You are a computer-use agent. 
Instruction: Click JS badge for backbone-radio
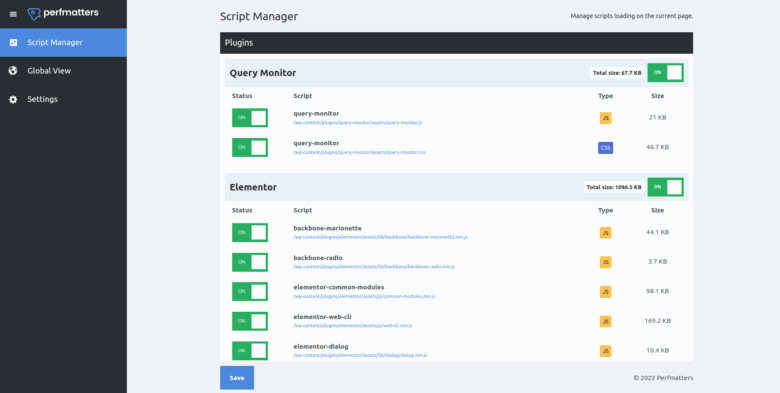click(605, 262)
